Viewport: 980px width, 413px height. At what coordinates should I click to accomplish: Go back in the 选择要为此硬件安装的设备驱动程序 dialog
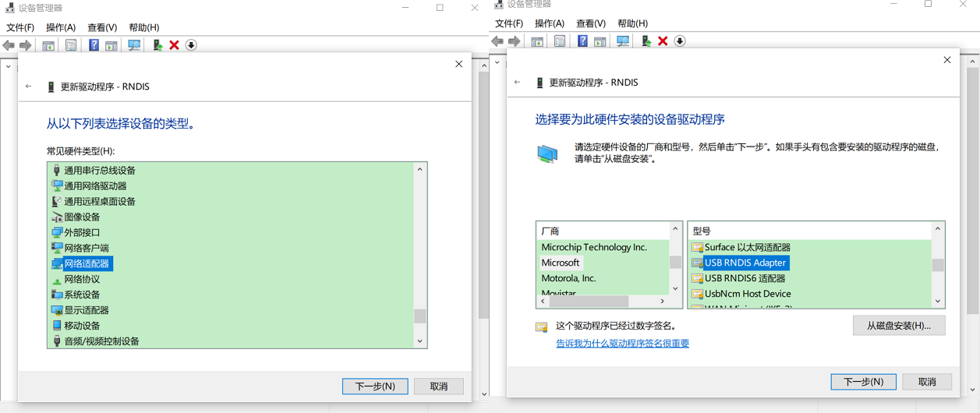click(518, 82)
